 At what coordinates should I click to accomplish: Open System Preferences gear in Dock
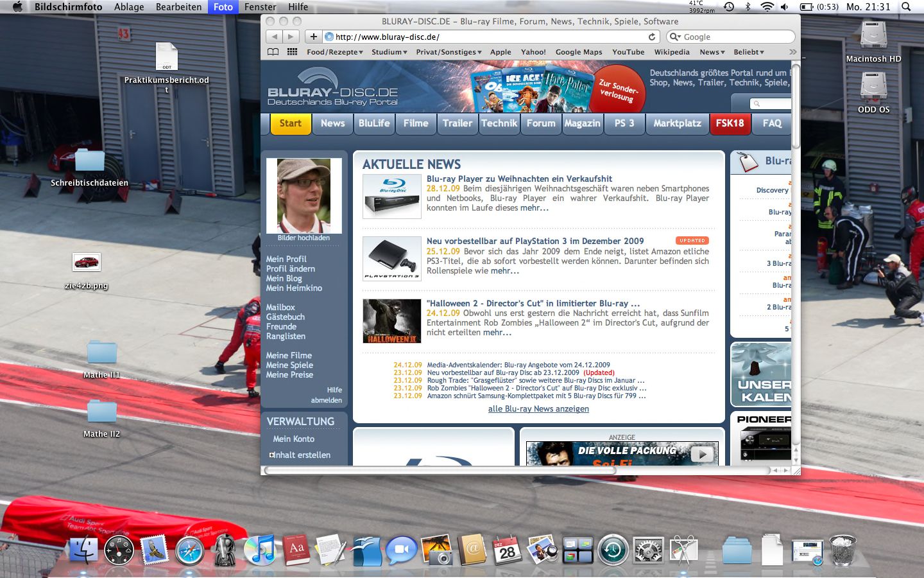click(648, 551)
